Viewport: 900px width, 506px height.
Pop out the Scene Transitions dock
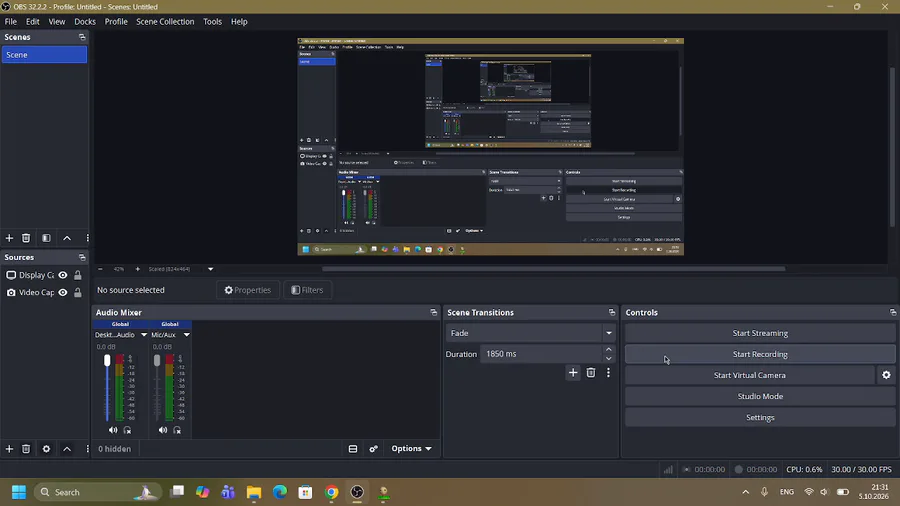pos(612,313)
